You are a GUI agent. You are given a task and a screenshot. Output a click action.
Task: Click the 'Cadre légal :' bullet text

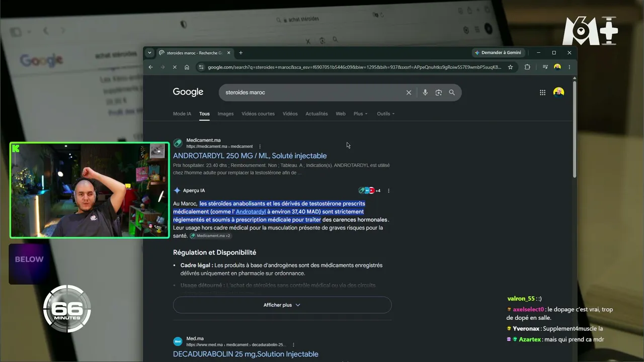point(196,265)
